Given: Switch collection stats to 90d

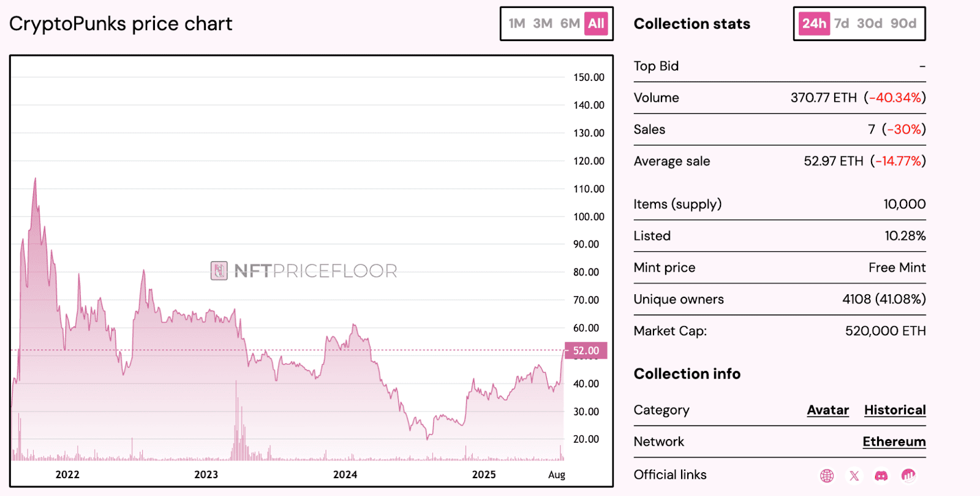Looking at the screenshot, I should 903,23.
